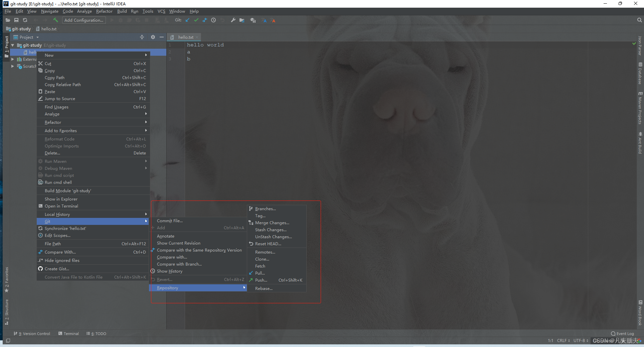Image resolution: width=644 pixels, height=347 pixels.
Task: Expand the Refactor submenu in context menu
Action: (x=93, y=122)
